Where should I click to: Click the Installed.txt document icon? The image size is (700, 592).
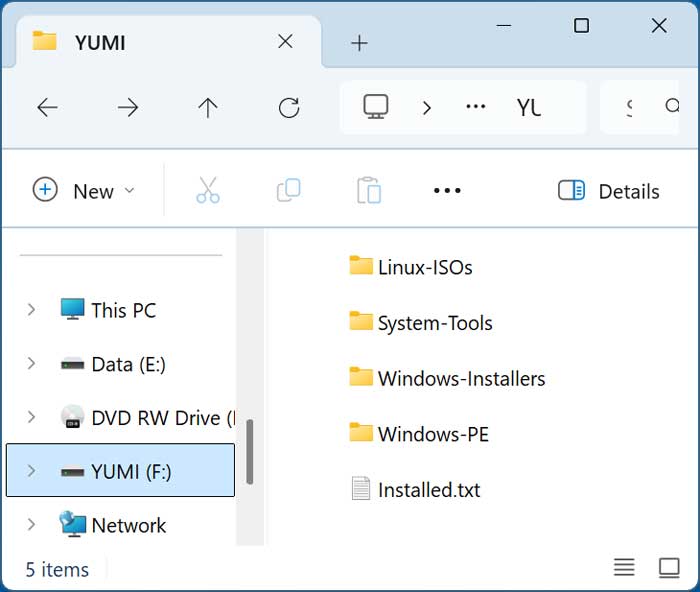[361, 488]
